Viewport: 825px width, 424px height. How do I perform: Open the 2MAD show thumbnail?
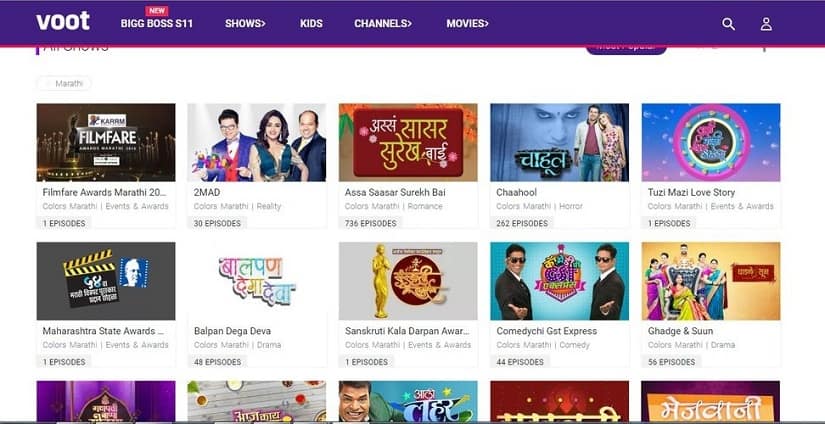point(257,142)
